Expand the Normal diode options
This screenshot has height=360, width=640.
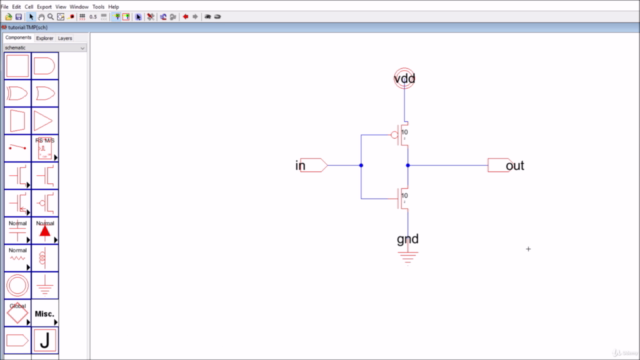(56, 240)
